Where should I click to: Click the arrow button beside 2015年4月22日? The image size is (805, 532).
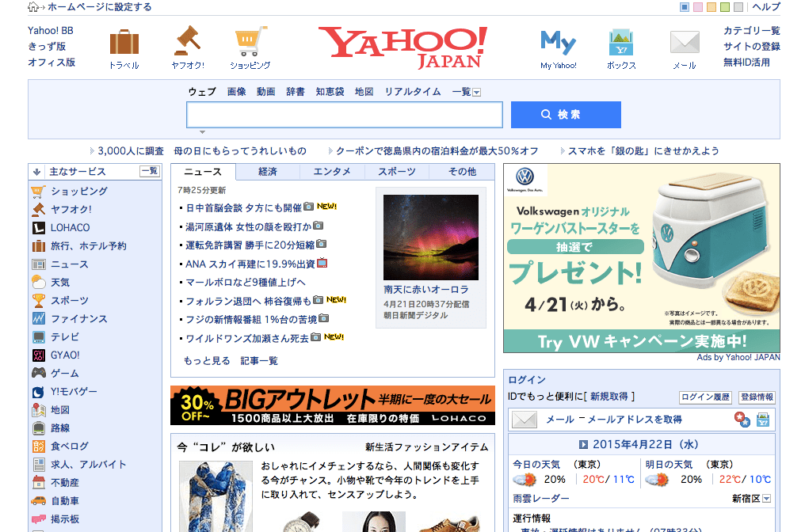click(x=583, y=445)
